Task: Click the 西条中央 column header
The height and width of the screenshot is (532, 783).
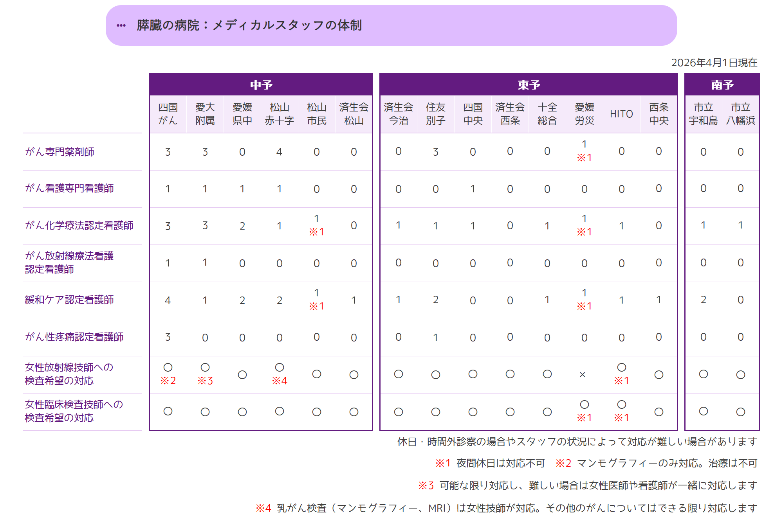Action: (659, 114)
